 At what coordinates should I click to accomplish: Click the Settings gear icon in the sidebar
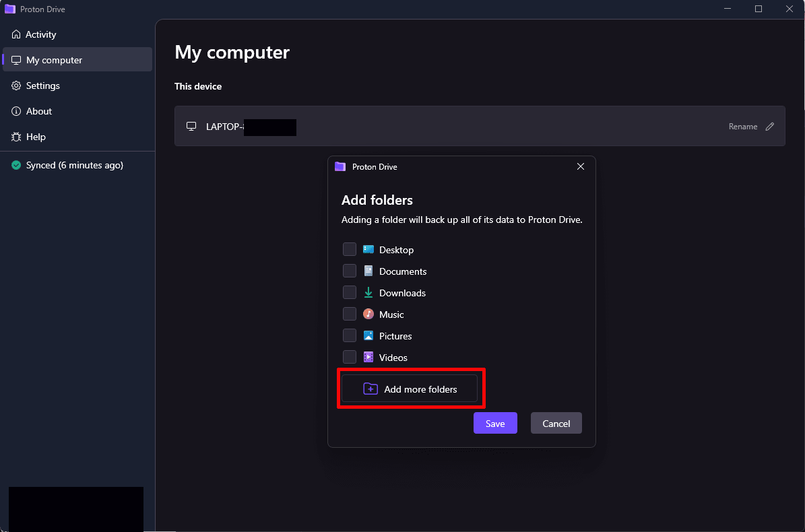click(15, 85)
